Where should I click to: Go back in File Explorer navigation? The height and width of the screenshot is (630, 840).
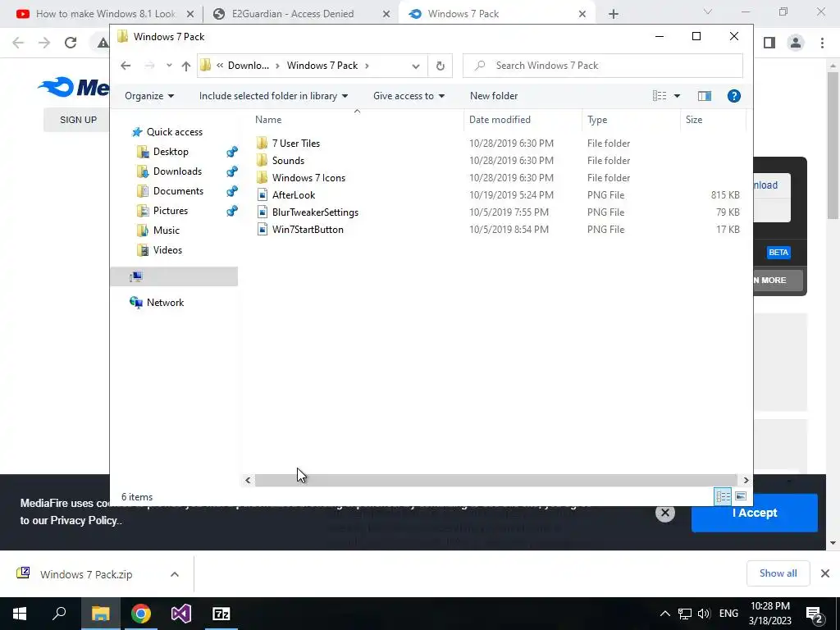coord(126,66)
